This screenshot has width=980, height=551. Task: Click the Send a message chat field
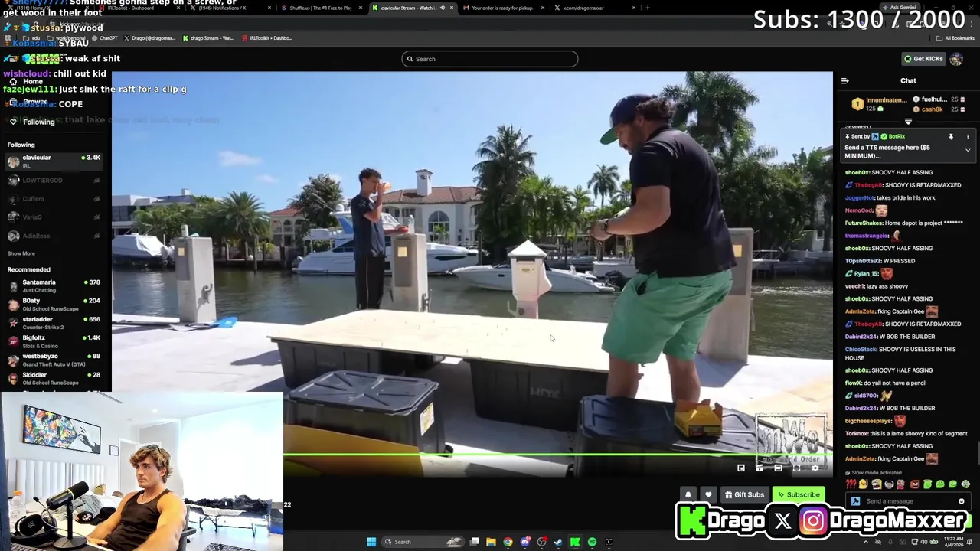tap(908, 501)
